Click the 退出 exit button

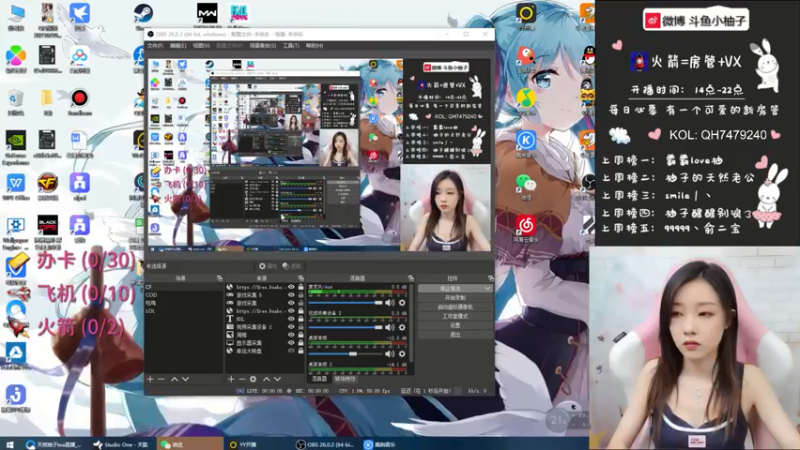[455, 334]
